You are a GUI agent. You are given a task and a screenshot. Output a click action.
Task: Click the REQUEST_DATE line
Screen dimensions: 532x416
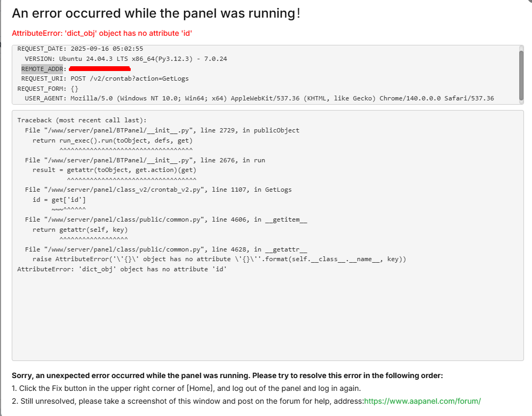(x=80, y=49)
